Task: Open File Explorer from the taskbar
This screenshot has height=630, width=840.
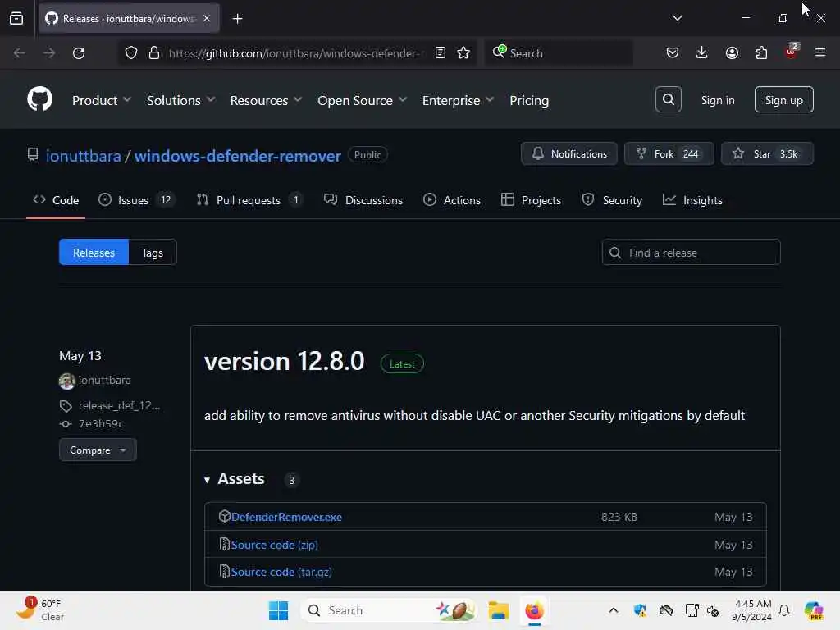Action: tap(498, 610)
